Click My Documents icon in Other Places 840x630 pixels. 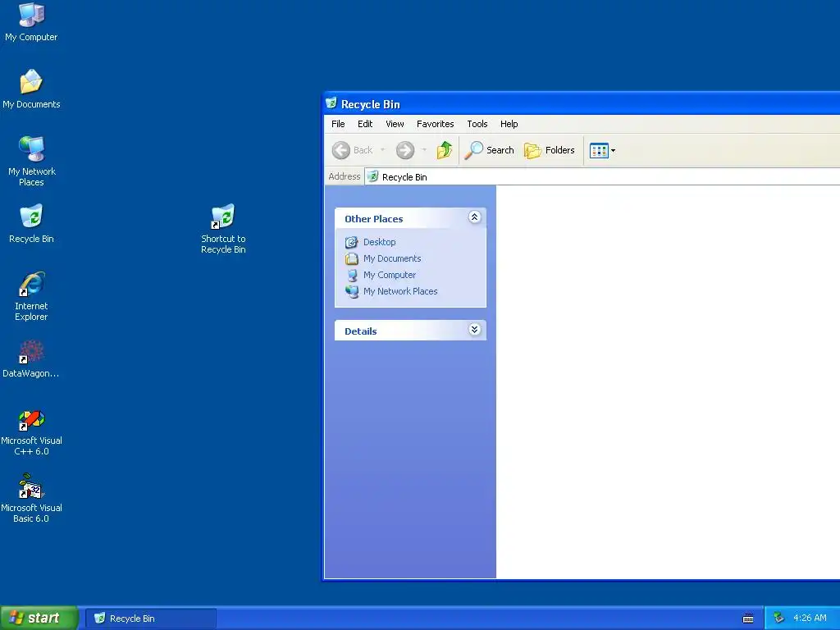tap(351, 258)
